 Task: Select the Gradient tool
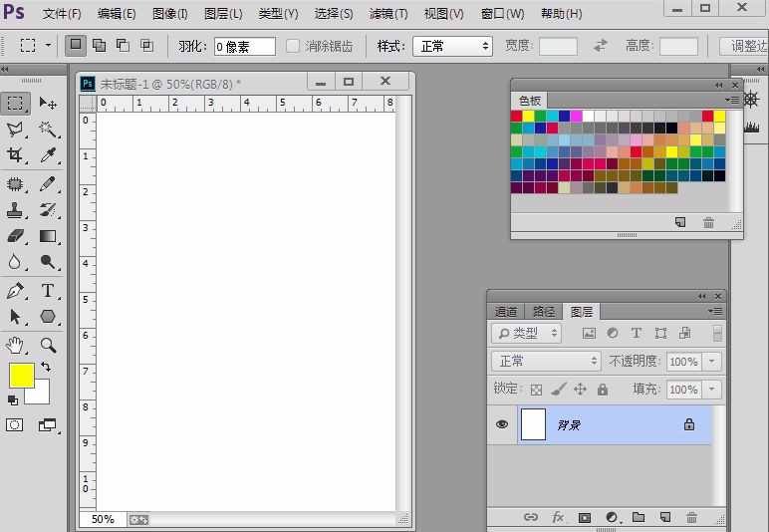48,236
